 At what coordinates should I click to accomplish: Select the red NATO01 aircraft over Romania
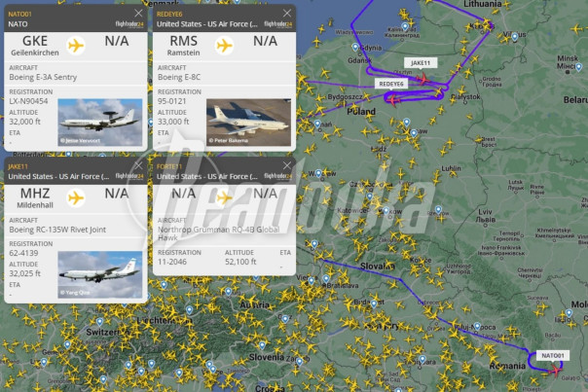[555, 371]
